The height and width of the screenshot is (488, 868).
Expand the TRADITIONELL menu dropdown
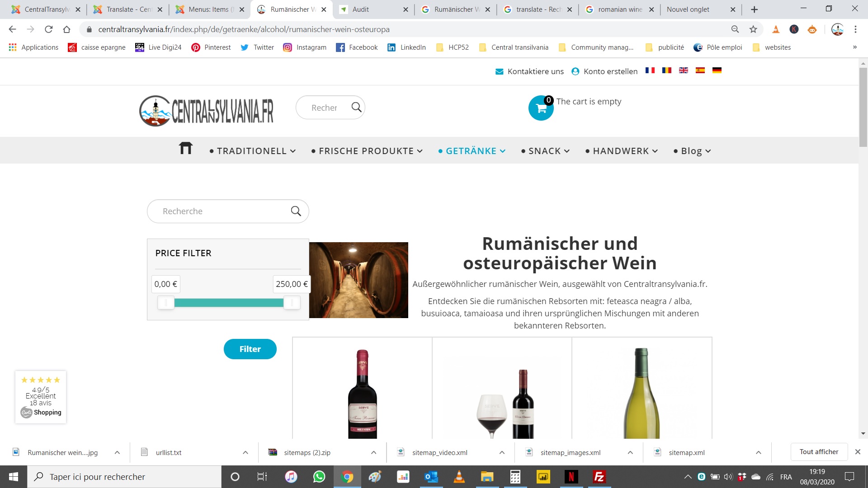(252, 151)
